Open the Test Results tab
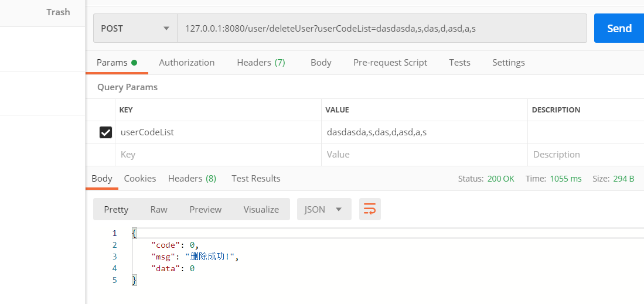644x304 pixels. [x=256, y=178]
